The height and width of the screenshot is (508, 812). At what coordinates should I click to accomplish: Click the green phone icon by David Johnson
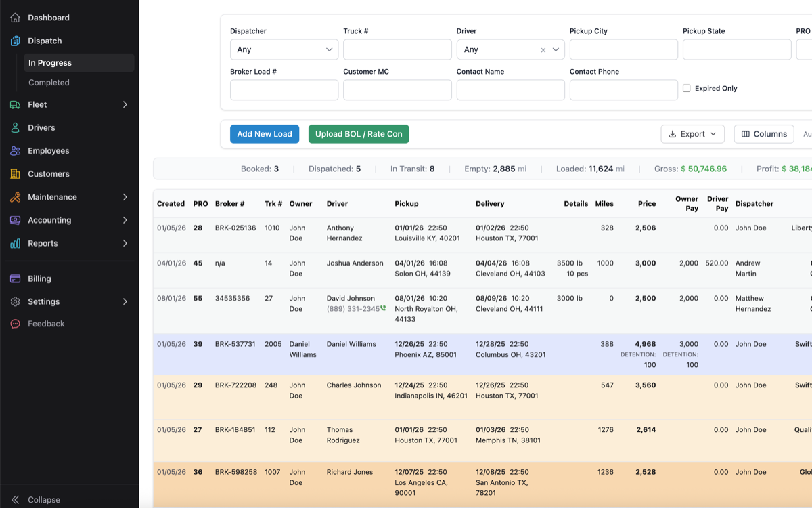coord(383,308)
